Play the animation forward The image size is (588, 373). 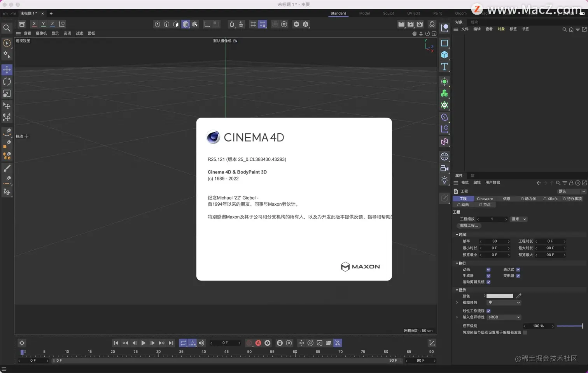[143, 343]
